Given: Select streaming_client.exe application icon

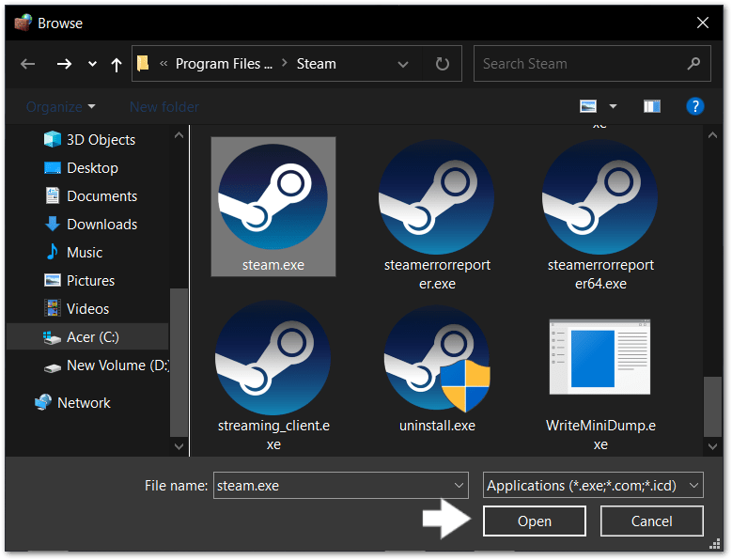Looking at the screenshot, I should (273, 357).
